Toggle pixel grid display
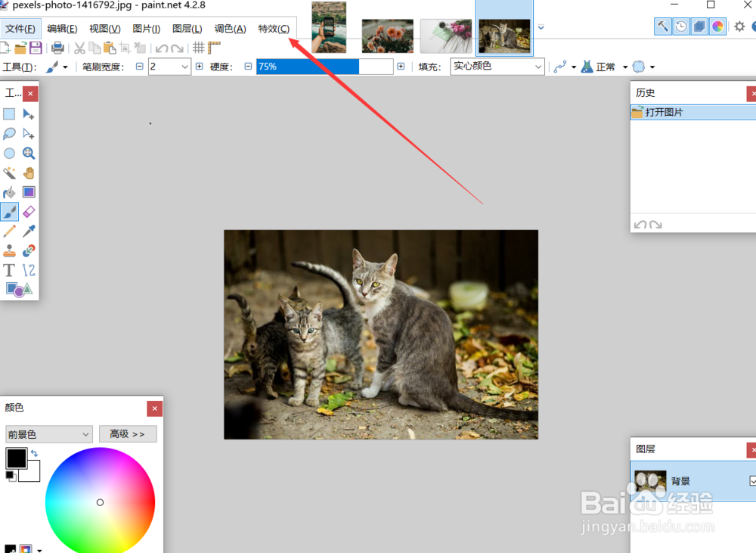Screen dimensions: 756x553 click(x=199, y=48)
